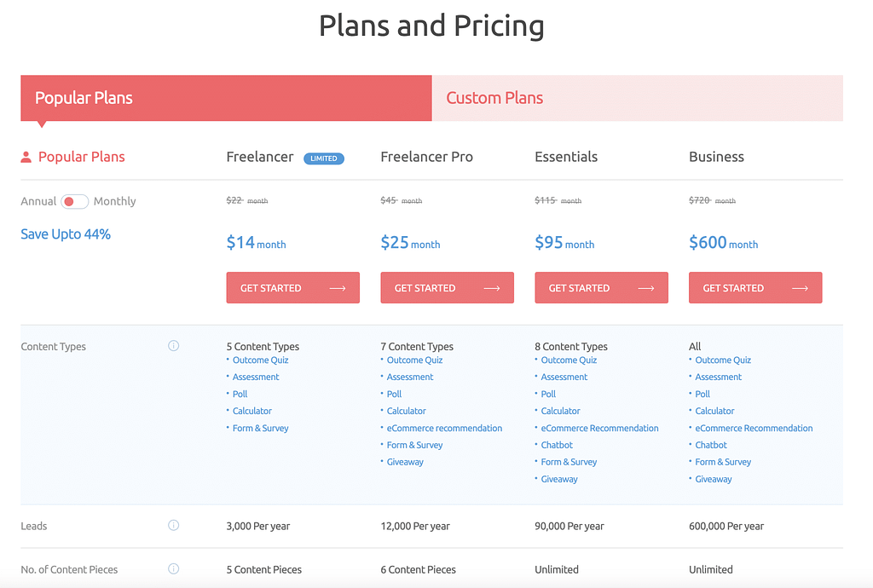This screenshot has width=873, height=588.
Task: Click arrow icon on Freelancer Get Started button
Action: (x=338, y=288)
